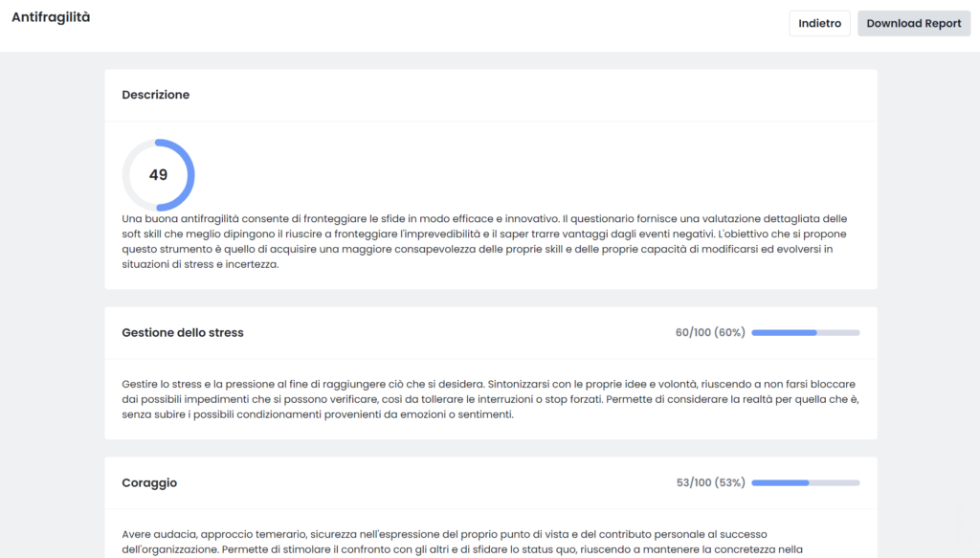Select the Antifragilità page title
Image resolution: width=980 pixels, height=558 pixels.
(51, 17)
